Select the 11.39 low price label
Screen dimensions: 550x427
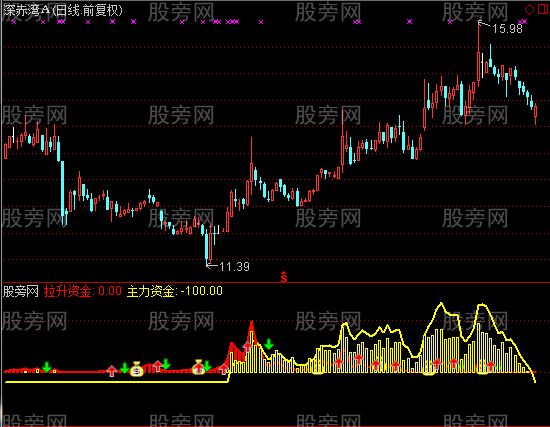tap(234, 267)
